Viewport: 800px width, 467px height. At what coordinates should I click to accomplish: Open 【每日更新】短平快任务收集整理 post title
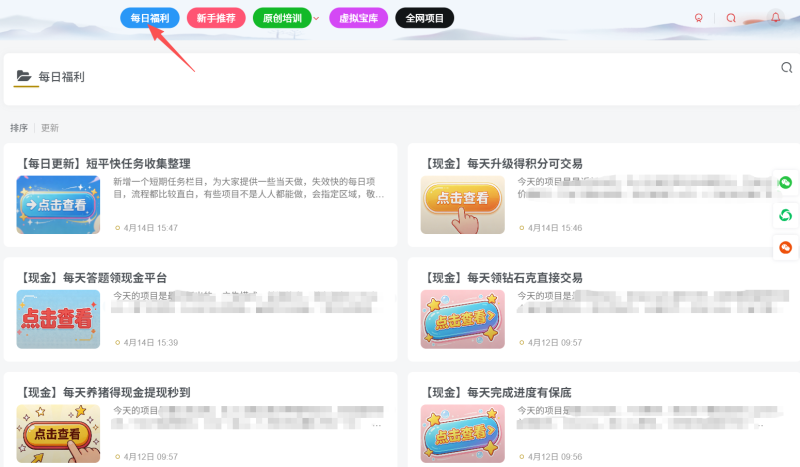105,163
